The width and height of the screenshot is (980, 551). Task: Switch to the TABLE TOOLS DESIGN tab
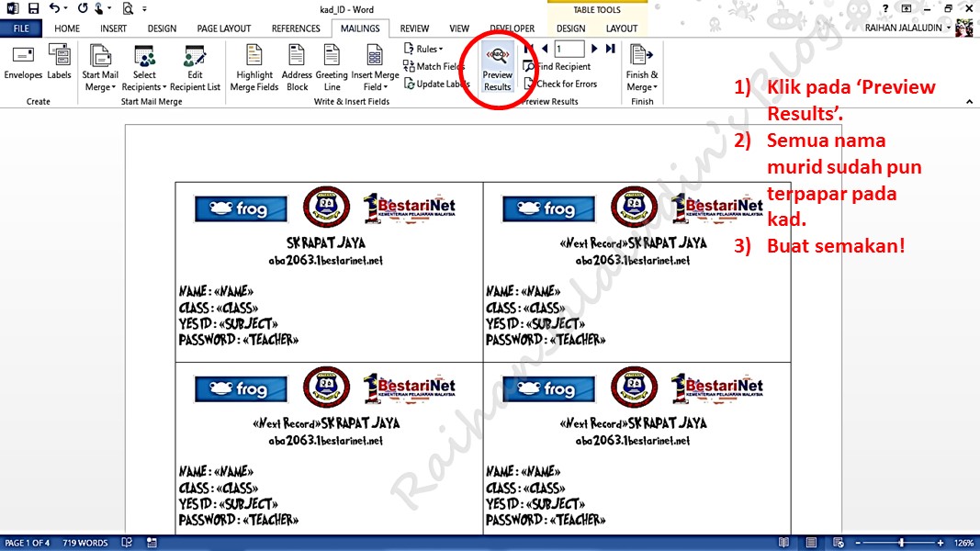click(x=569, y=28)
